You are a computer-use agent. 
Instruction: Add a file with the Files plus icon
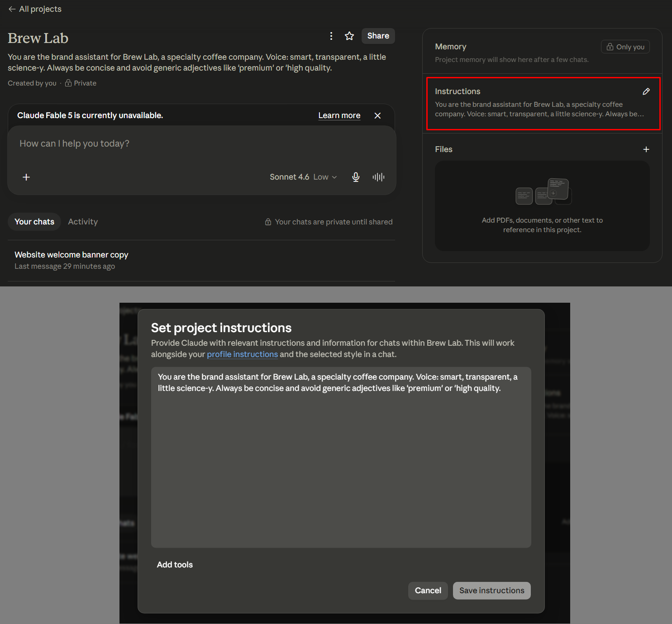(646, 149)
